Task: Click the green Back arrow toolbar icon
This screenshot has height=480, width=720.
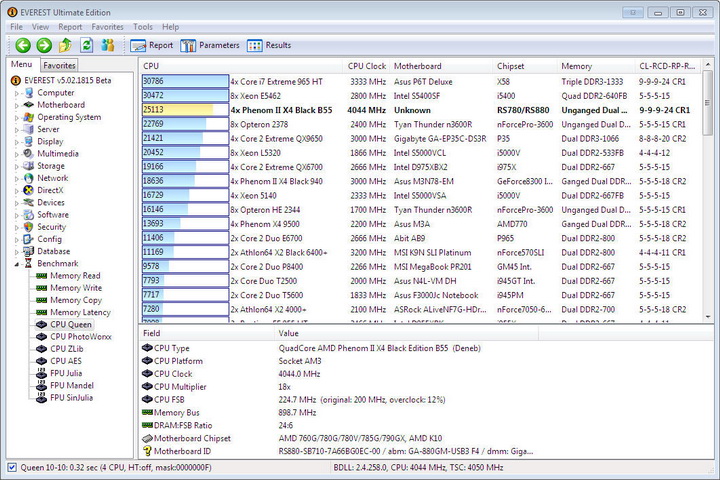Action: click(23, 45)
